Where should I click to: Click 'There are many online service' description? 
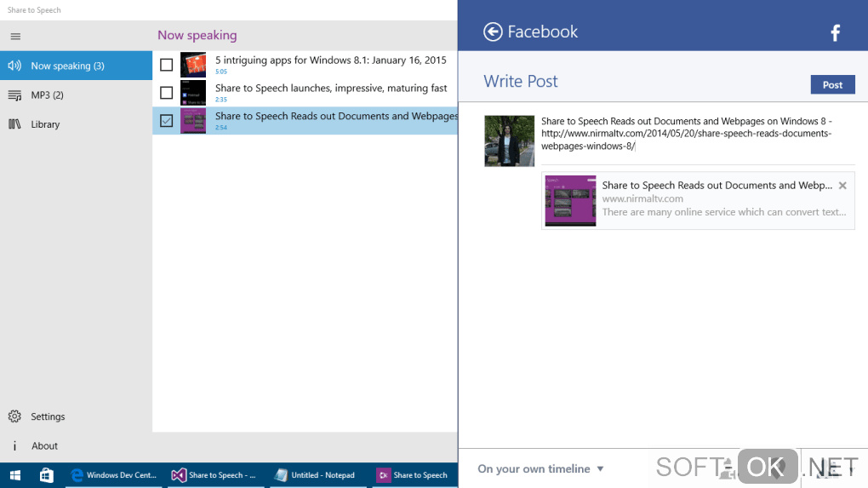pyautogui.click(x=723, y=212)
